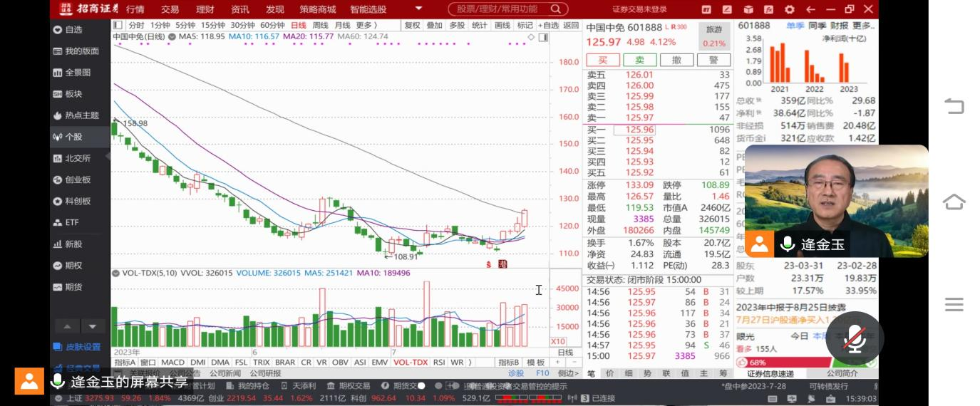The height and width of the screenshot is (406, 980).
Task: Toggle the 复权 price adjustment option
Action: pos(413,25)
